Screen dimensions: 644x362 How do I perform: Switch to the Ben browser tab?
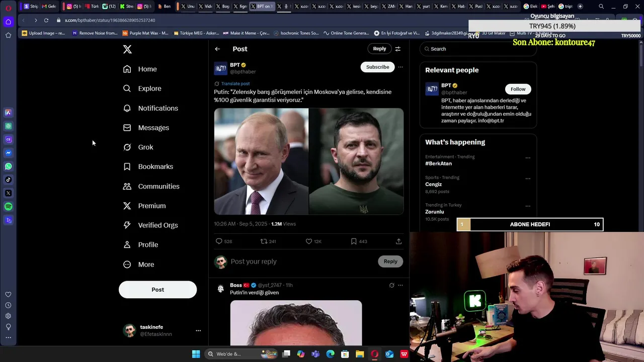[x=165, y=7]
